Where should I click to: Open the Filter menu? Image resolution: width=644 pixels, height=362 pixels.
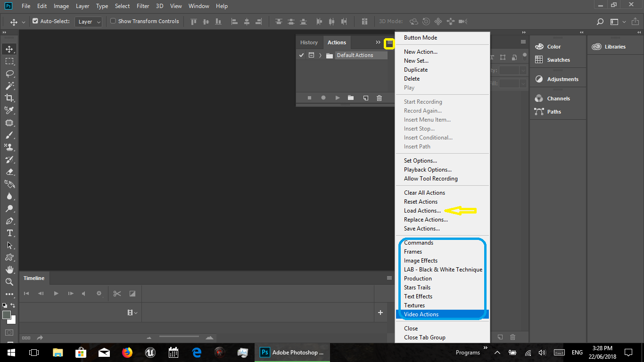pos(142,6)
